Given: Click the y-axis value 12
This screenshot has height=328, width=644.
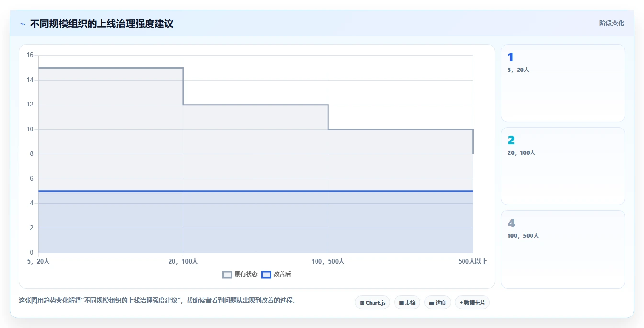Looking at the screenshot, I should click(x=30, y=105).
